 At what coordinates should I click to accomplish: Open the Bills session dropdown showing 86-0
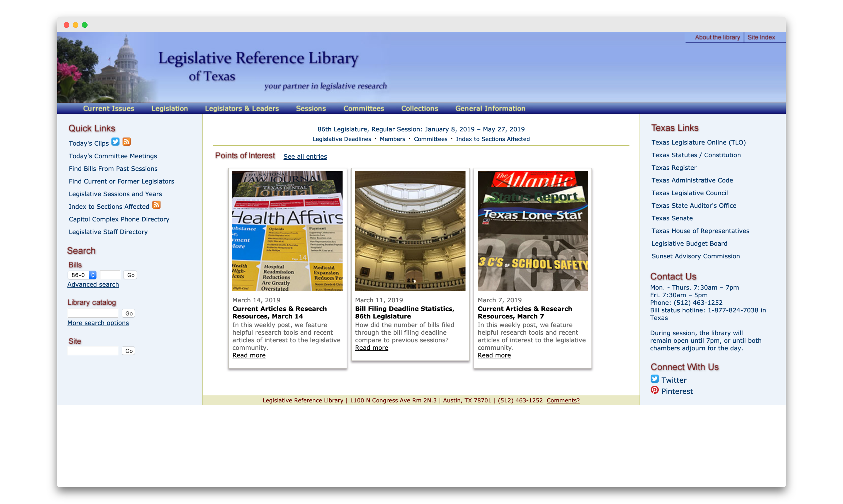tap(82, 275)
